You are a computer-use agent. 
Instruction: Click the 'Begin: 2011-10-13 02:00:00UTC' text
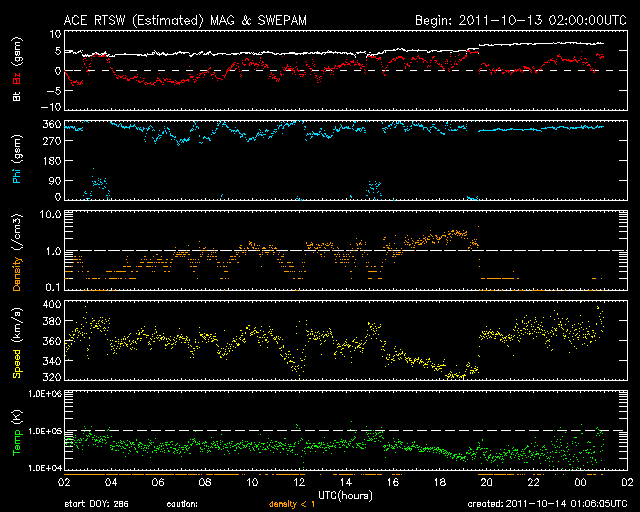click(521, 20)
